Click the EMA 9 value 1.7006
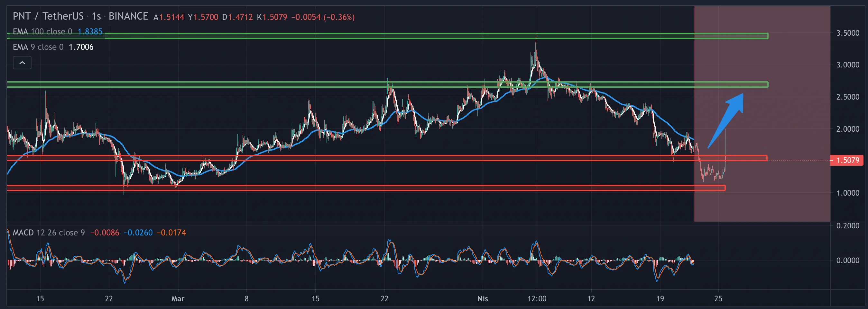This screenshot has height=309, width=868. coord(81,47)
